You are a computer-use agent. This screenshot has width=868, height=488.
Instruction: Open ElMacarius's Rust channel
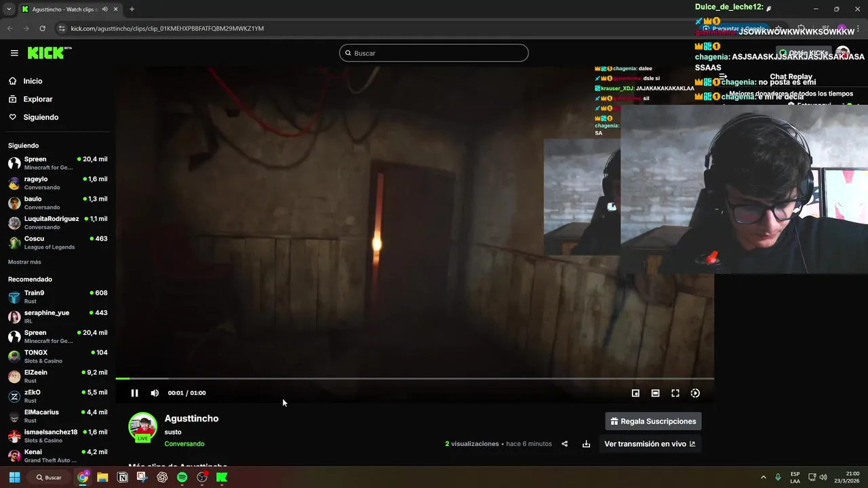58,416
